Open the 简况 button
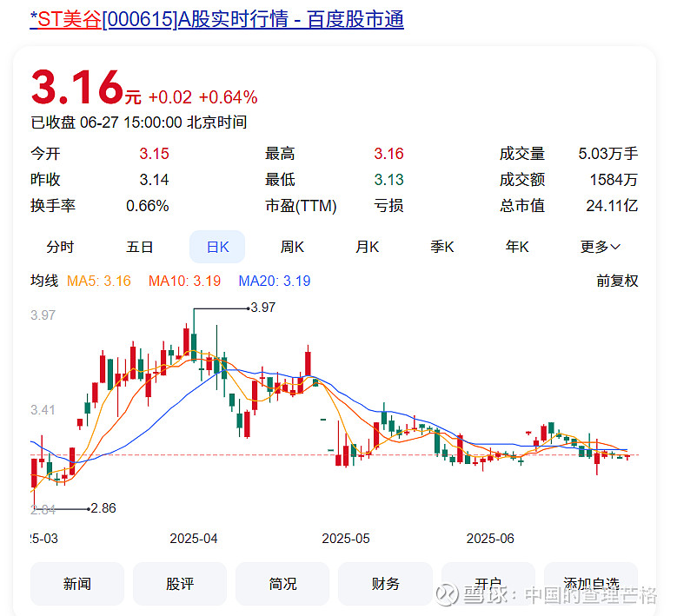Viewport: 677px width, 616px height. [x=282, y=584]
